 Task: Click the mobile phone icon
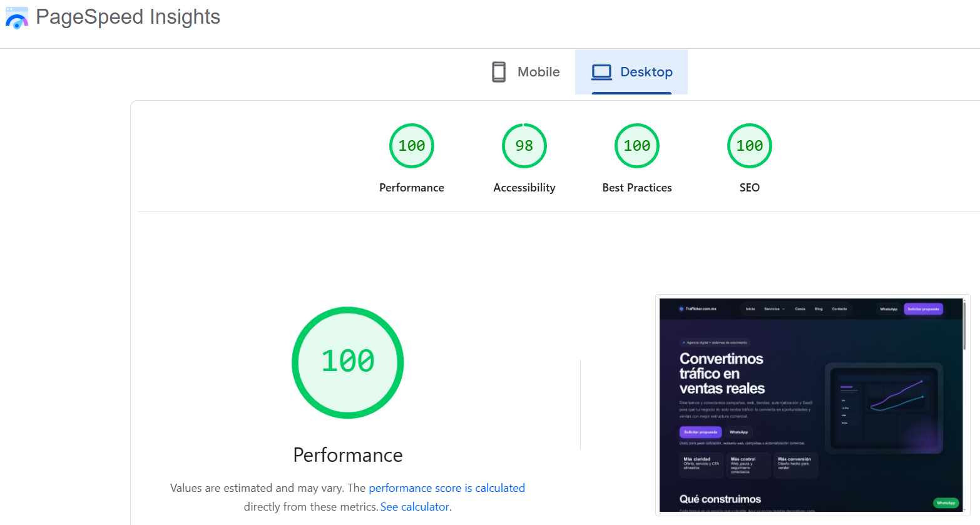click(x=498, y=71)
